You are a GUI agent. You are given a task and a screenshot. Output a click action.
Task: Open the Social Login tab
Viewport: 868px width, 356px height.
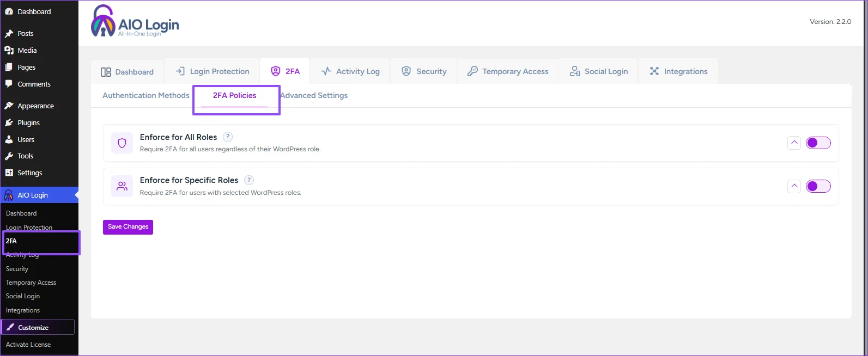coord(599,71)
